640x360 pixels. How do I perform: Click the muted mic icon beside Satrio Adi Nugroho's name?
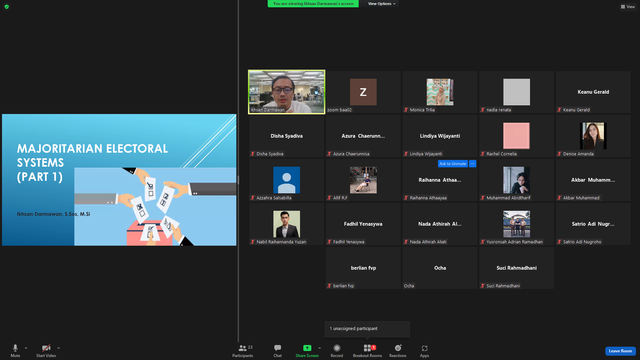pyautogui.click(x=560, y=242)
